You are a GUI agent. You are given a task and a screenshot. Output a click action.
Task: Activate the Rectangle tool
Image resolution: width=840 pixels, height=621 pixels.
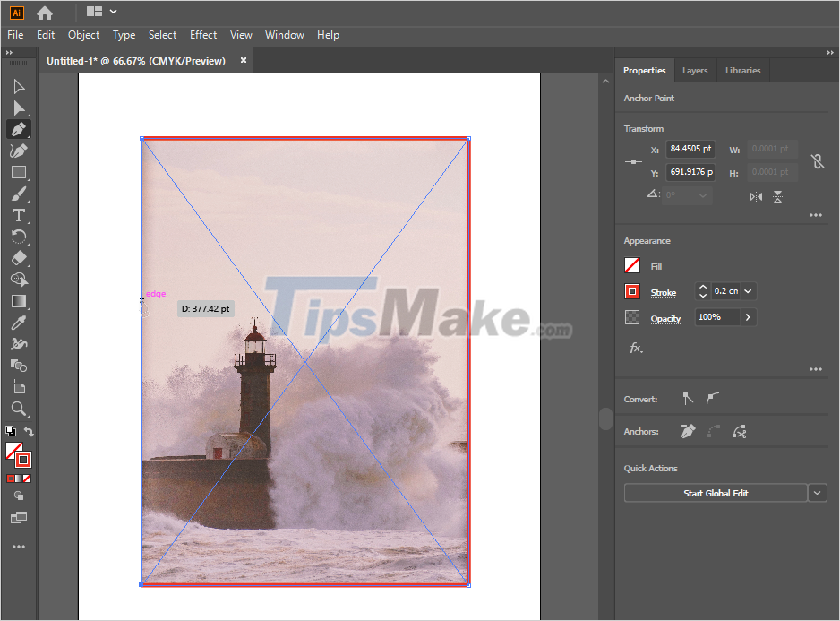coord(19,172)
